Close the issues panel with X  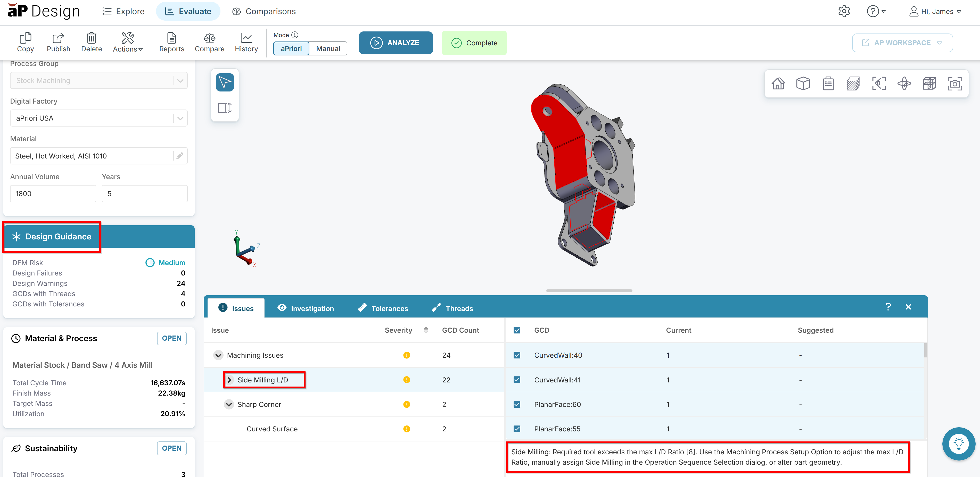[x=909, y=307]
